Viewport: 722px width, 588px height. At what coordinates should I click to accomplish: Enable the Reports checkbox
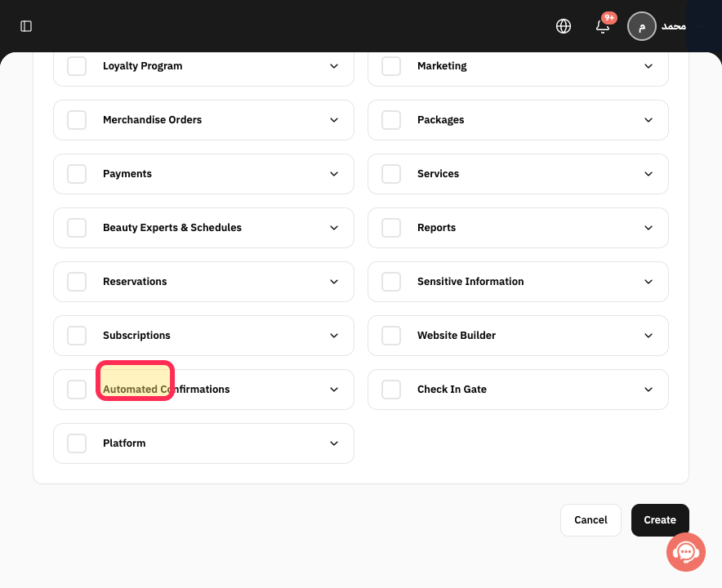point(391,228)
